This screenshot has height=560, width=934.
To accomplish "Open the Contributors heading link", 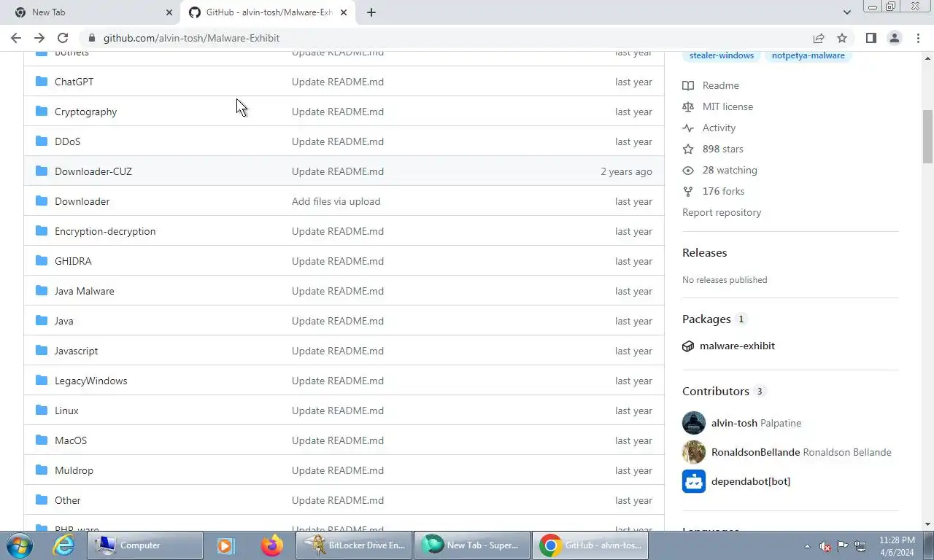I will pyautogui.click(x=716, y=391).
